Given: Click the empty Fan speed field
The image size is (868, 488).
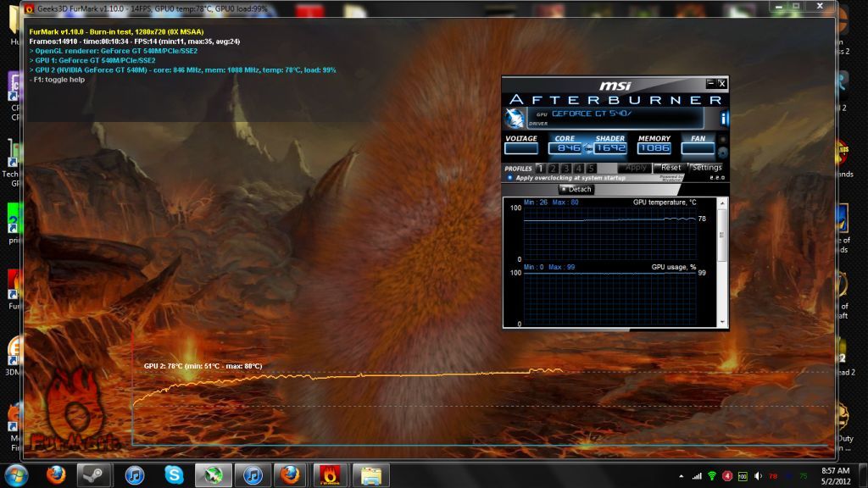Looking at the screenshot, I should (x=698, y=148).
